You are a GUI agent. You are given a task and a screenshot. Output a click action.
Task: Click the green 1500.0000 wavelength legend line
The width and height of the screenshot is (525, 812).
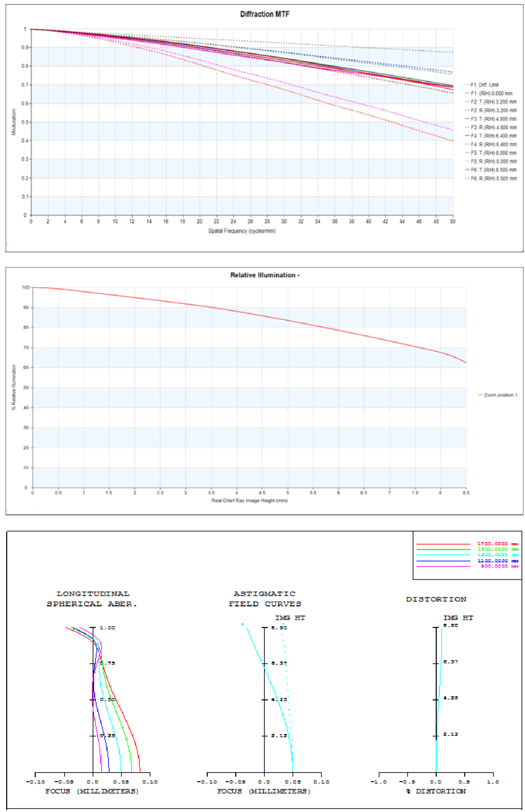[443, 549]
